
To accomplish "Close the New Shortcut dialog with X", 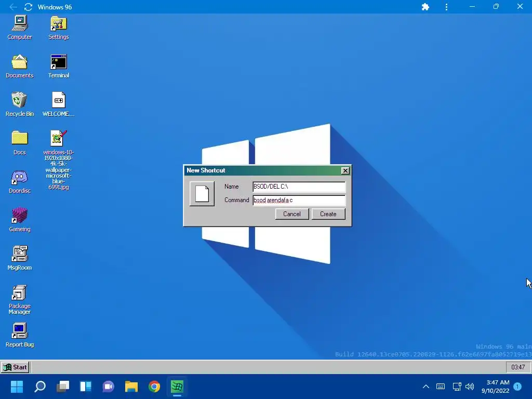I will [345, 170].
